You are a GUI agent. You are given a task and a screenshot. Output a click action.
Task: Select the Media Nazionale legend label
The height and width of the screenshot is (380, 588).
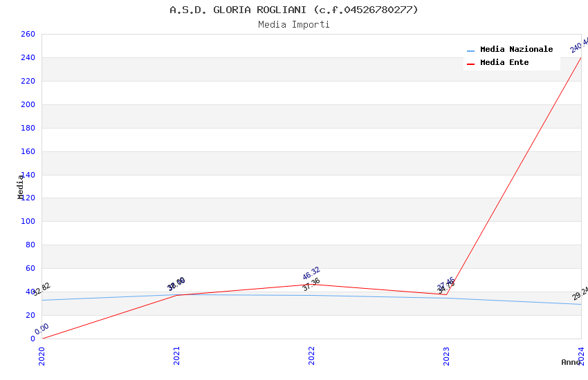pyautogui.click(x=516, y=50)
